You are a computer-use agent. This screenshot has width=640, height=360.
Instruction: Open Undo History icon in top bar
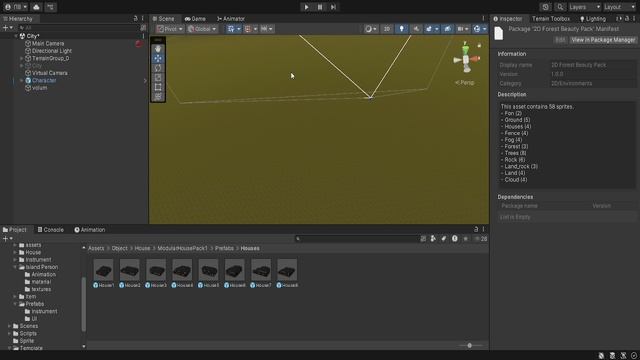(x=545, y=7)
